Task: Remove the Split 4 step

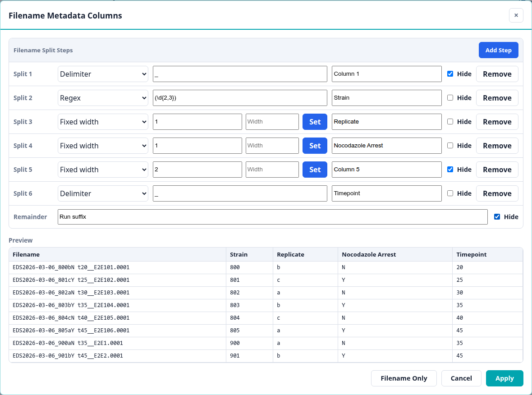Action: pos(497,146)
